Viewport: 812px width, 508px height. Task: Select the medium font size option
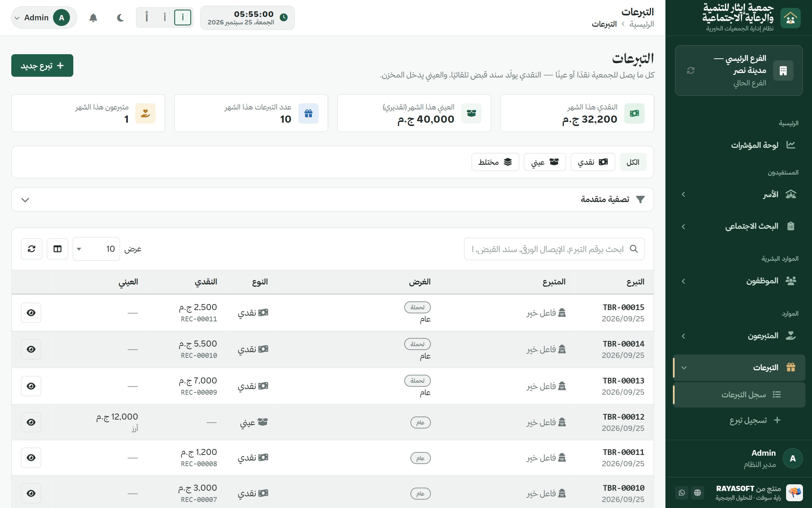(165, 17)
